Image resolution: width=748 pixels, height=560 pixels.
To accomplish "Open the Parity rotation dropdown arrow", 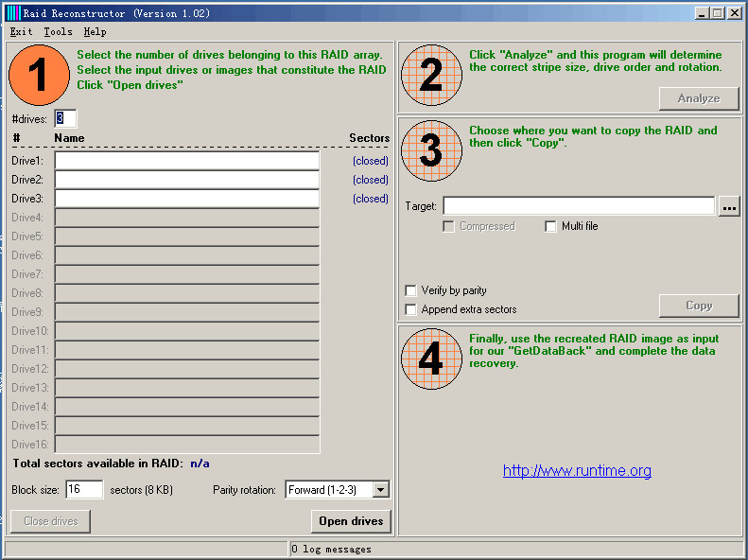I will coord(381,489).
